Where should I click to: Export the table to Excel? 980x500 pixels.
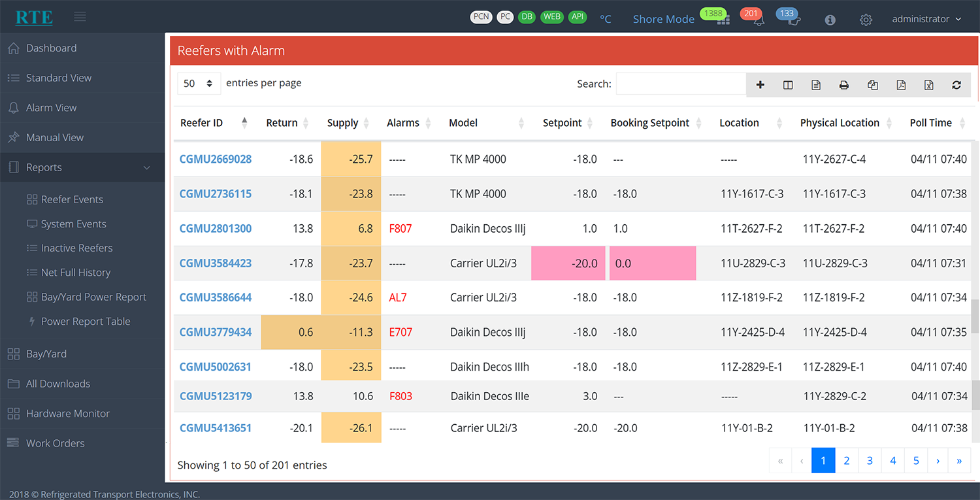(x=928, y=85)
